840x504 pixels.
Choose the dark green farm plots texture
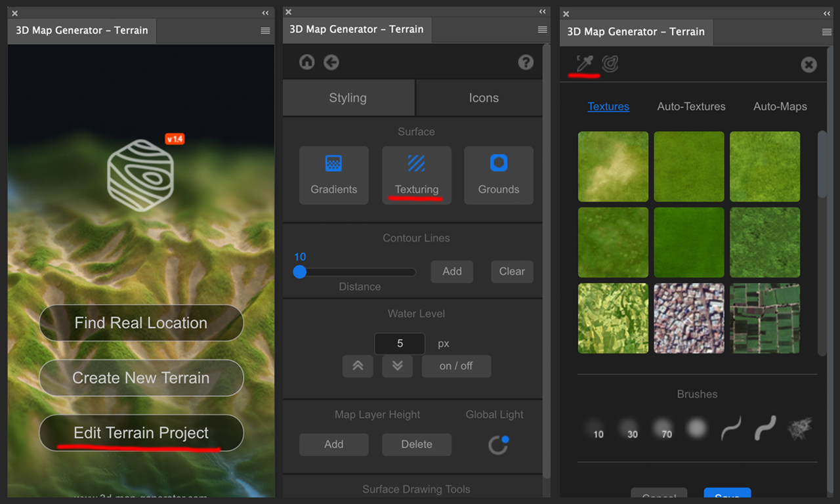[765, 318]
